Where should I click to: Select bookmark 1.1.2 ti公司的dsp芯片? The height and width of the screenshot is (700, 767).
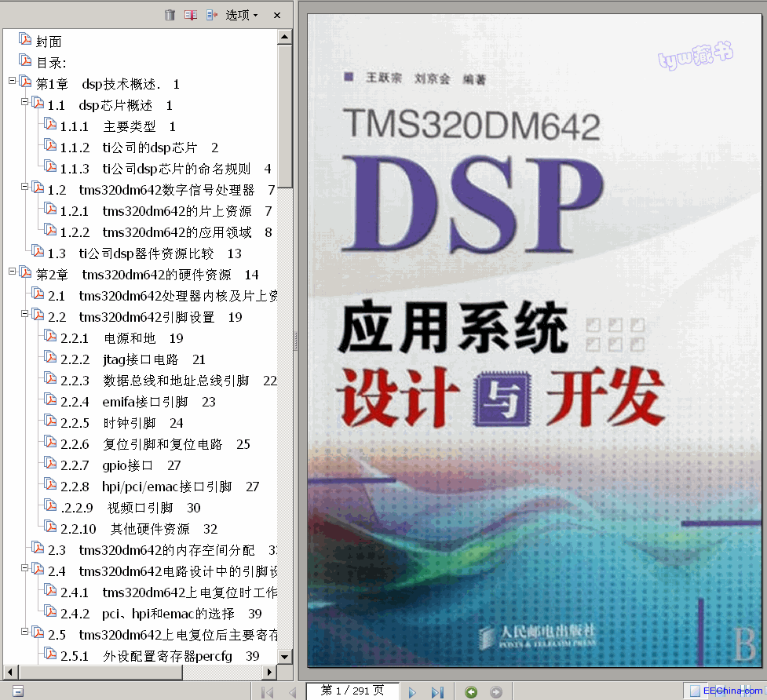pos(139,148)
